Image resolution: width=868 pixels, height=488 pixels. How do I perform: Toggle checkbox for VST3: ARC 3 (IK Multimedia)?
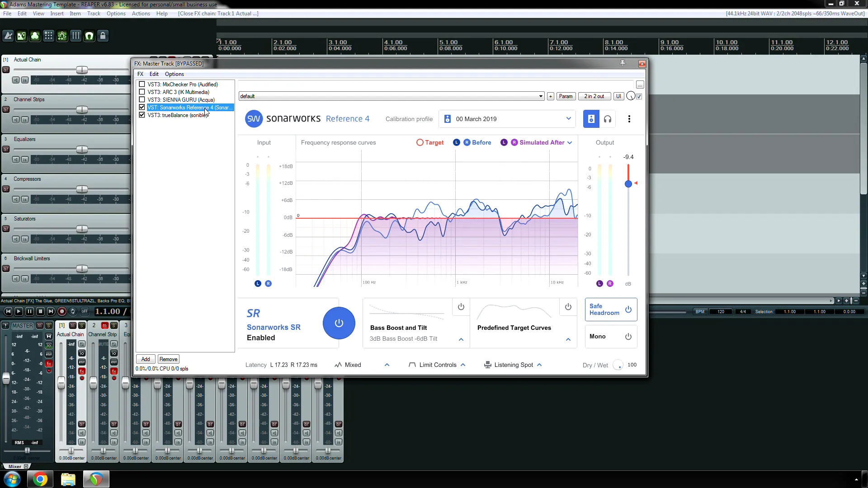142,92
